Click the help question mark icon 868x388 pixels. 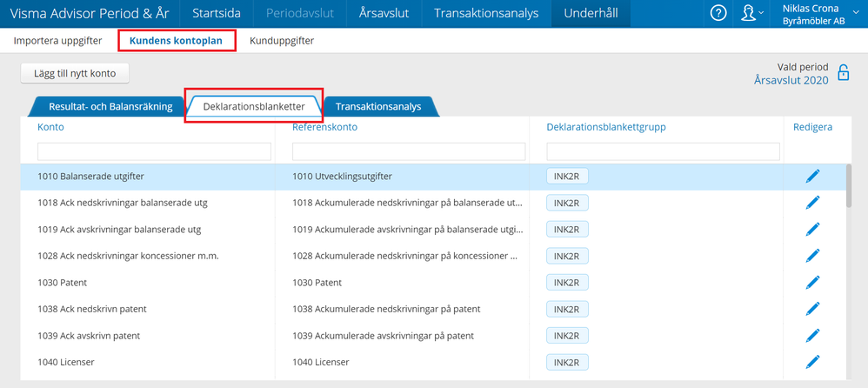(x=718, y=13)
